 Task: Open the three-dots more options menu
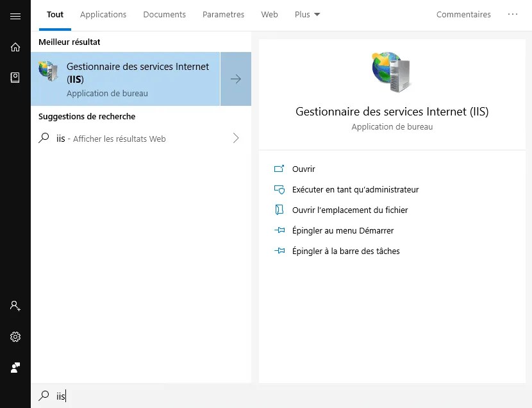(x=513, y=14)
